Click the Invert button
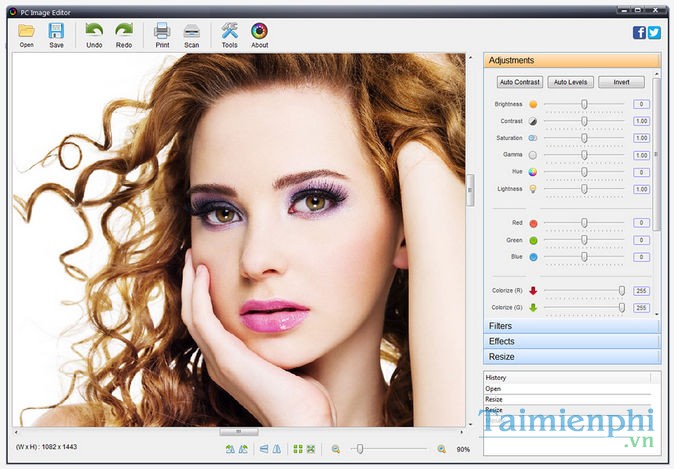Image resolution: width=674 pixels, height=469 pixels. point(622,82)
